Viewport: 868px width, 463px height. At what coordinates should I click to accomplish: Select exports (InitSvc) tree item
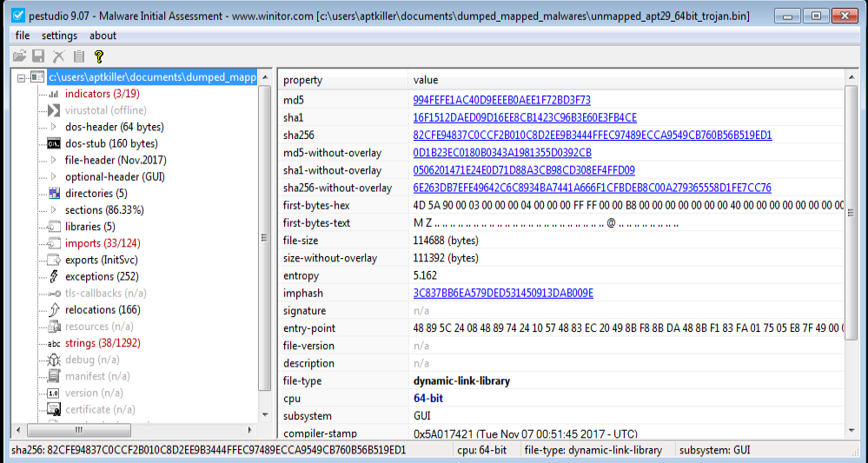click(x=102, y=260)
